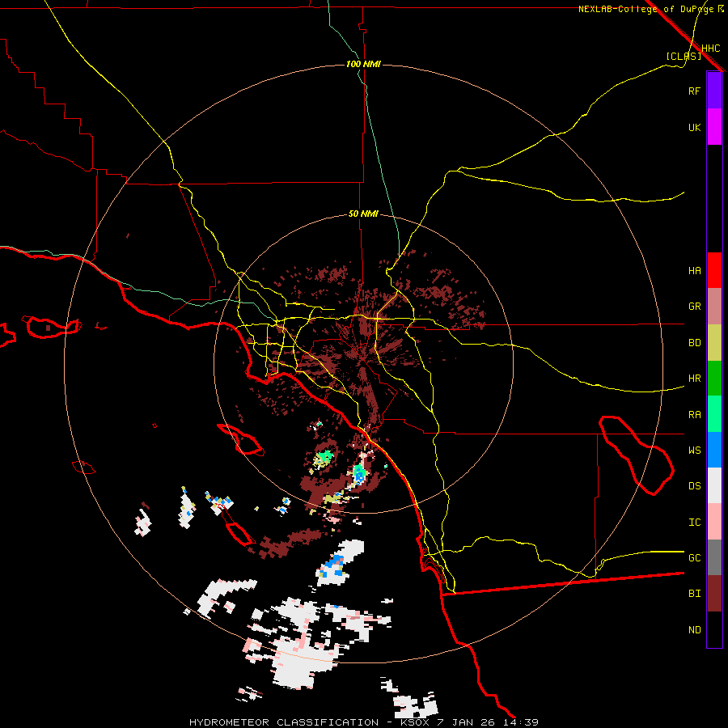728x728 pixels.
Task: Click the "DS" legend label
Action: pos(694,486)
